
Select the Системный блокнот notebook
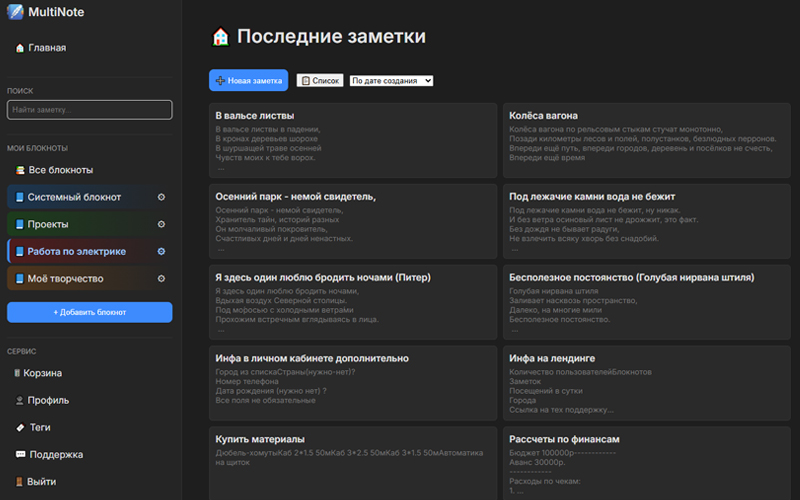90,197
